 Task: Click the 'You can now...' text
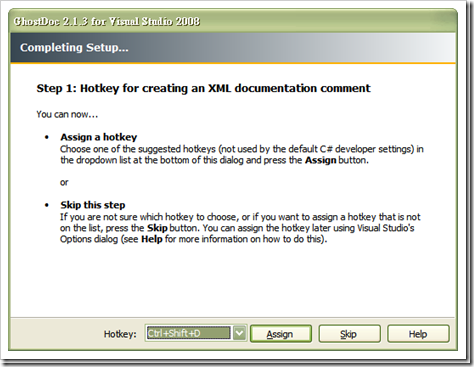pos(67,114)
